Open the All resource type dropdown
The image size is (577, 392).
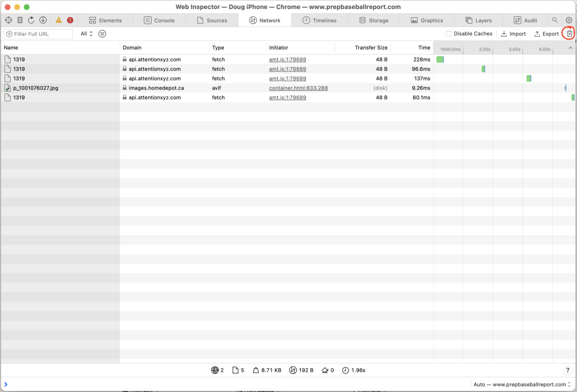point(87,33)
